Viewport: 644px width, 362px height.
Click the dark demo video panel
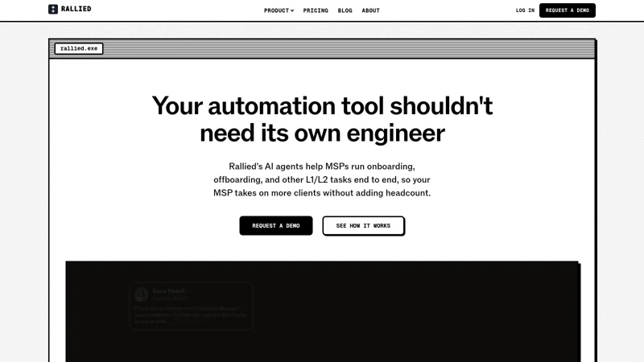pos(322,311)
